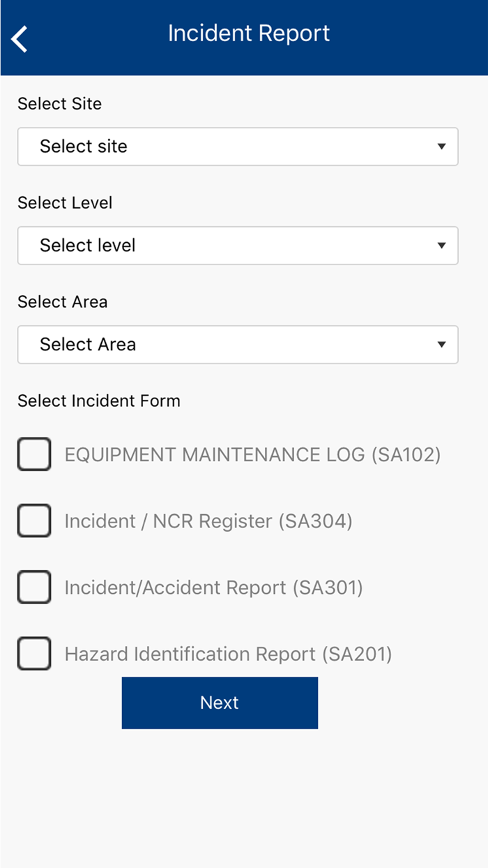Open the "Select site" dropdown field
Screen dimensions: 488x868
pos(237,147)
